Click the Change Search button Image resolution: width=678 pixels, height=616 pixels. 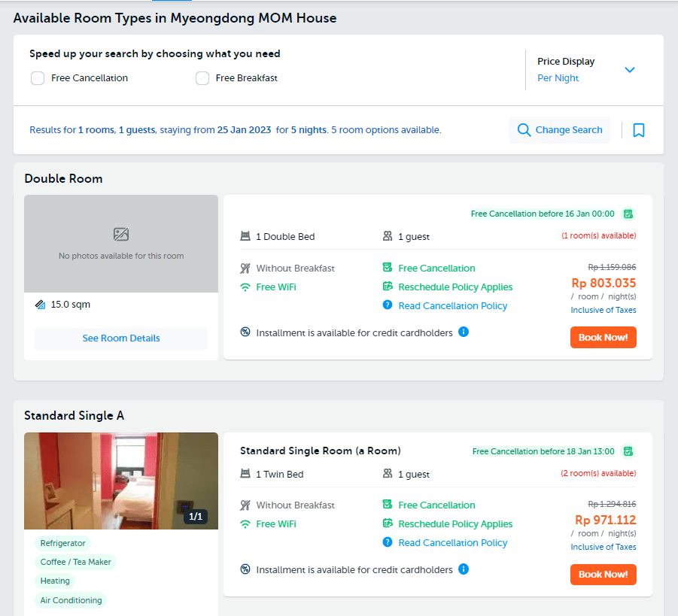[559, 130]
